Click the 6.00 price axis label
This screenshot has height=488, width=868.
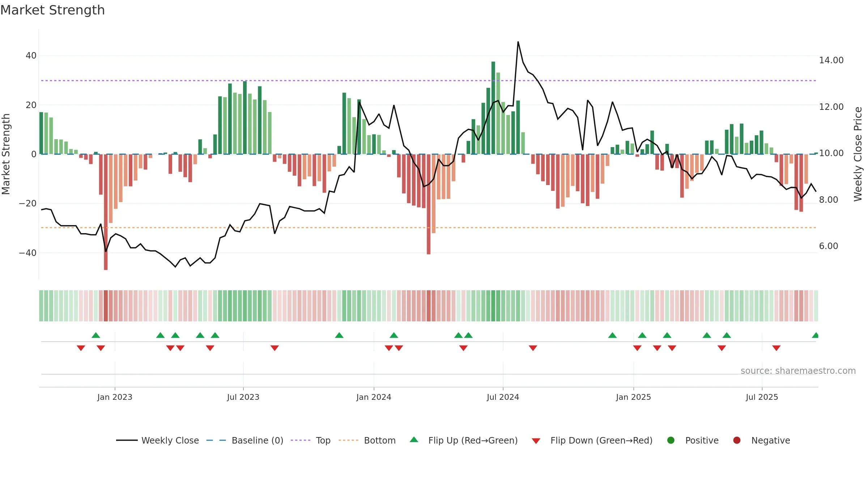point(828,246)
